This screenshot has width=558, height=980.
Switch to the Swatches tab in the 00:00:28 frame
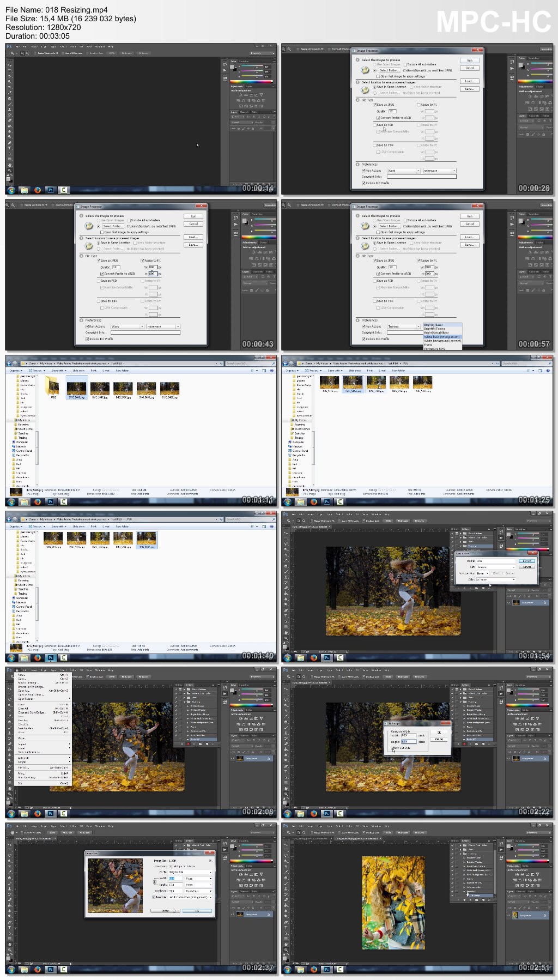point(533,58)
